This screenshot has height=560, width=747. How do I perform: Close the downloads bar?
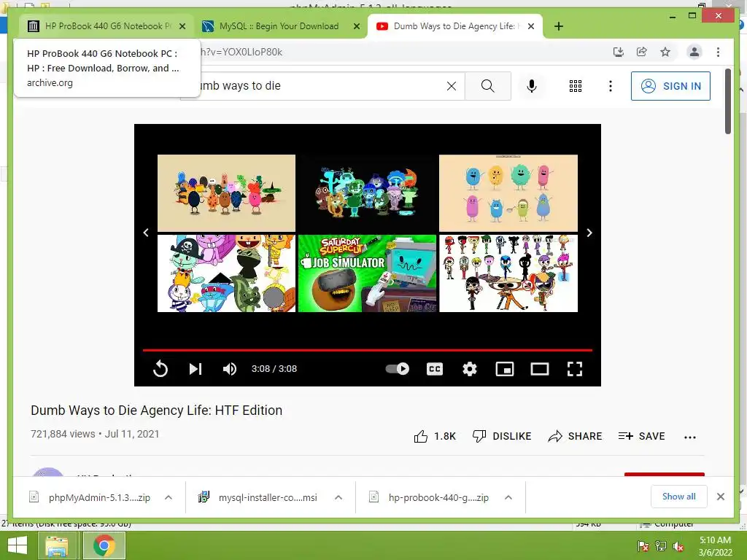pos(720,497)
